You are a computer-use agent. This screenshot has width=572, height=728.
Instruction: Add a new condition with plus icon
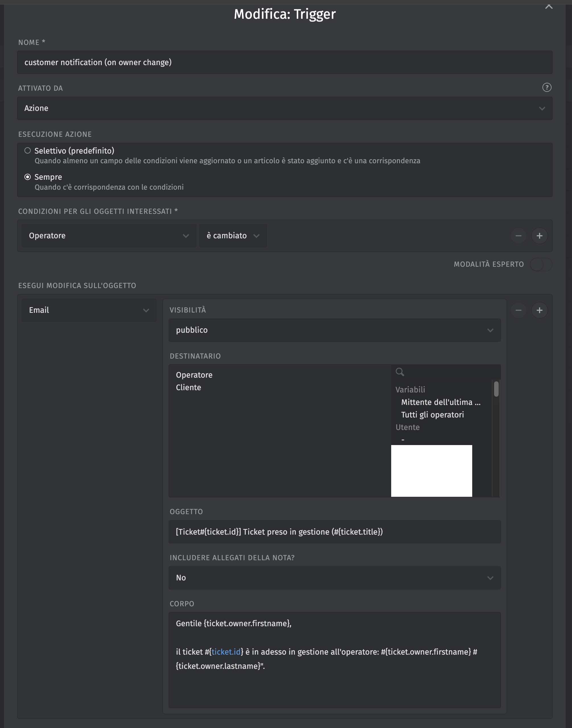[x=539, y=236]
